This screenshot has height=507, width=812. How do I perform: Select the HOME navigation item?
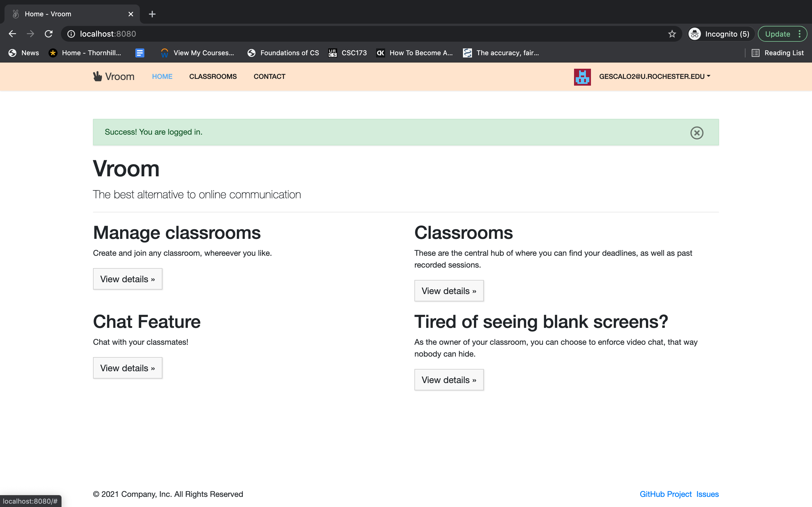162,76
